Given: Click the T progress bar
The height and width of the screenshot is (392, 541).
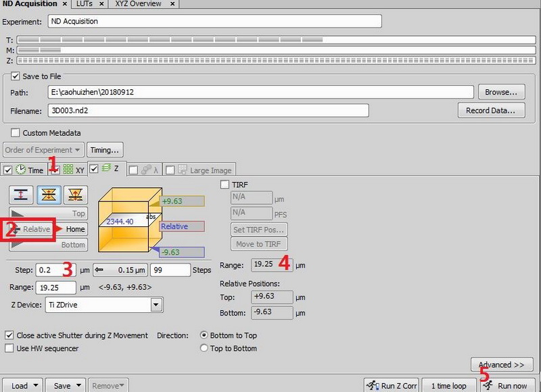Looking at the screenshot, I should coord(276,40).
